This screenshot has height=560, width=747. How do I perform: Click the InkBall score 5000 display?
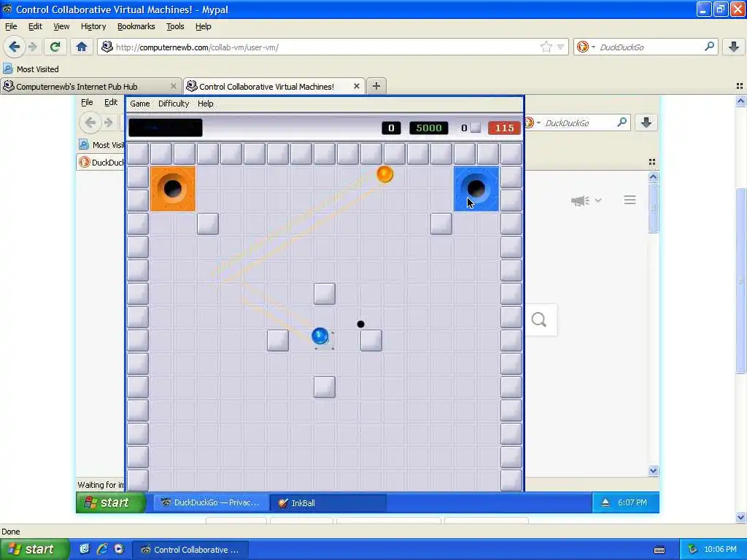[x=429, y=128]
